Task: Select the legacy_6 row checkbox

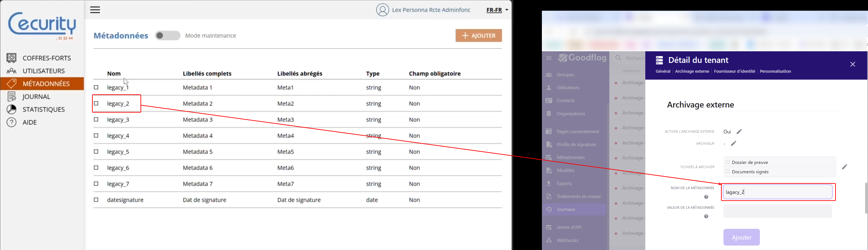Action: [x=96, y=167]
